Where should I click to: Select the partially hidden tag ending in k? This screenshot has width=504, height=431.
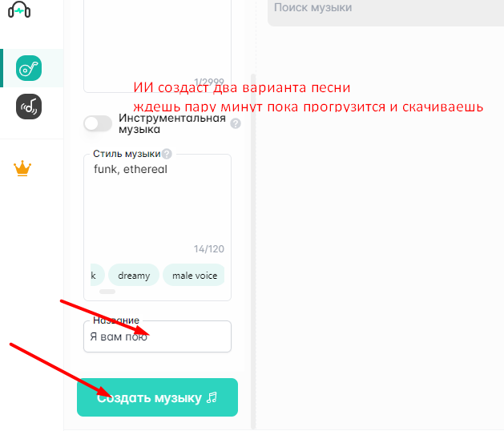point(97,275)
